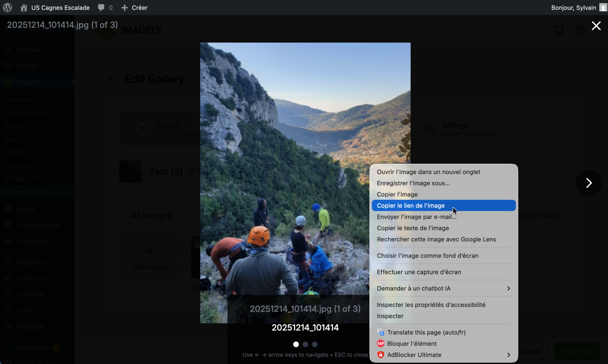This screenshot has width=608, height=364.
Task: Click Sylvain's user avatar icon
Action: [x=603, y=8]
